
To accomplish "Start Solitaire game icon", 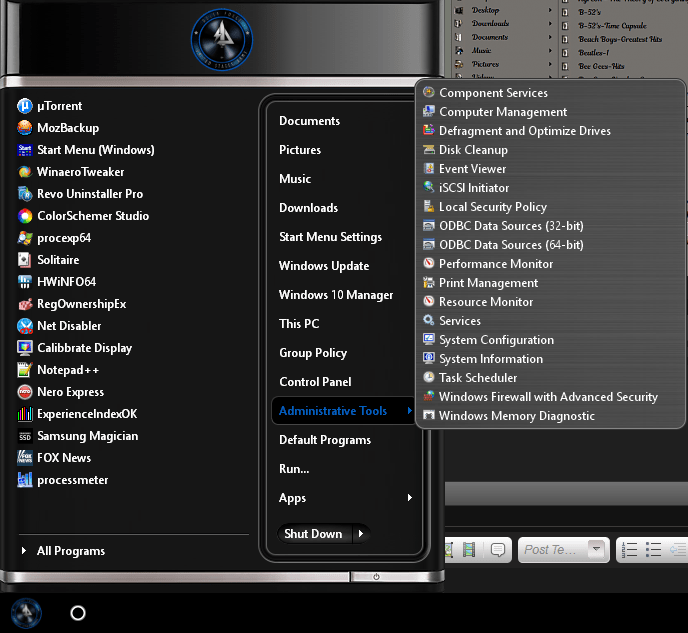I will [x=25, y=260].
